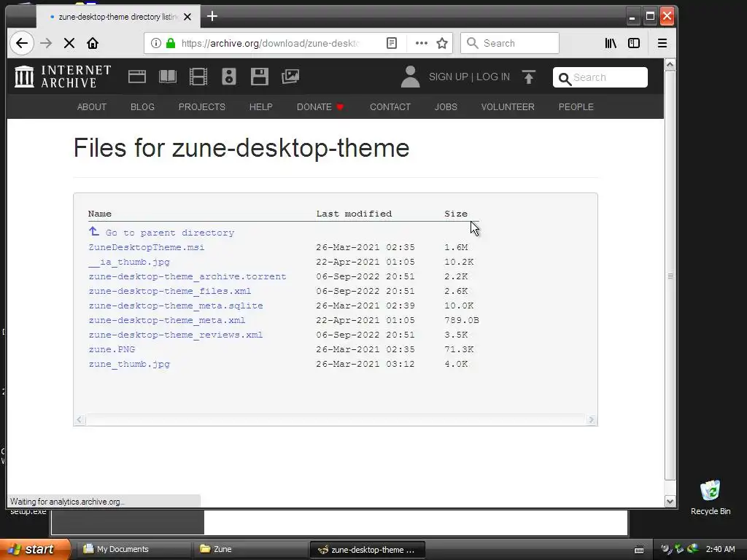This screenshot has height=560, width=747.
Task: Focus the Internet Archive search box
Action: 600,77
